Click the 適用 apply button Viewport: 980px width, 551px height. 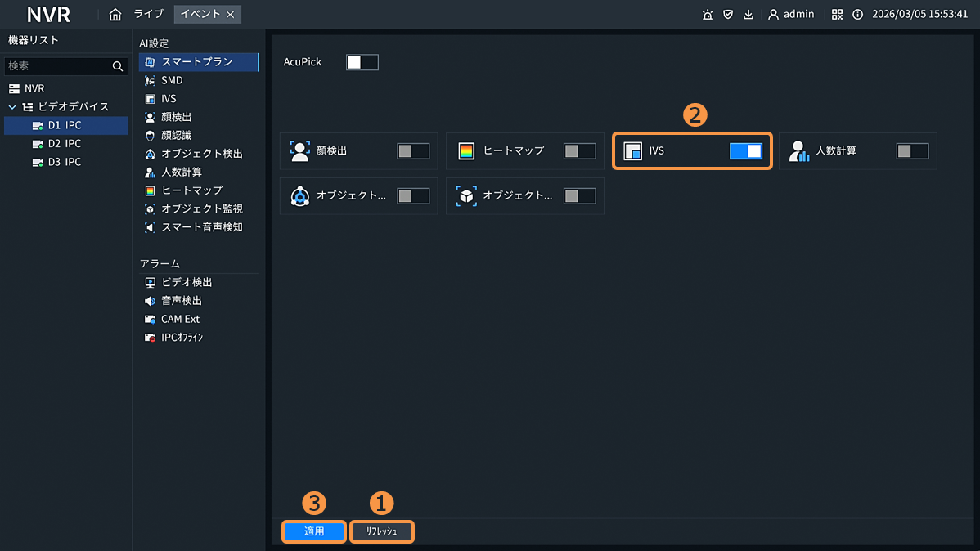pyautogui.click(x=314, y=531)
